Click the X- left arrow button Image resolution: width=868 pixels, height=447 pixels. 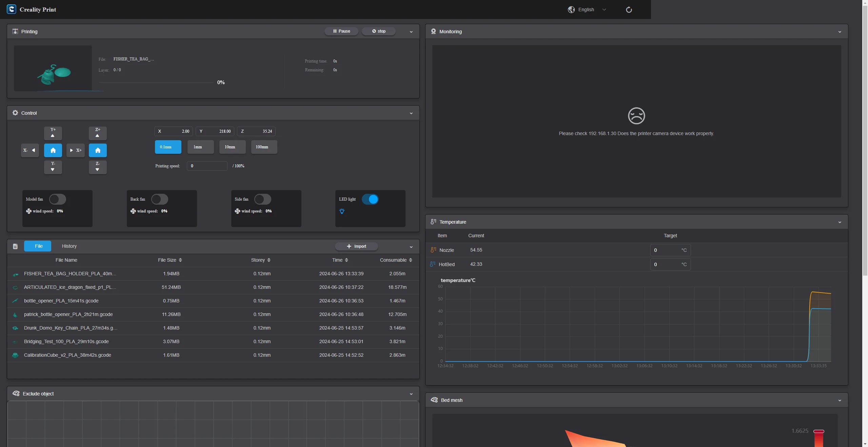[x=30, y=150]
